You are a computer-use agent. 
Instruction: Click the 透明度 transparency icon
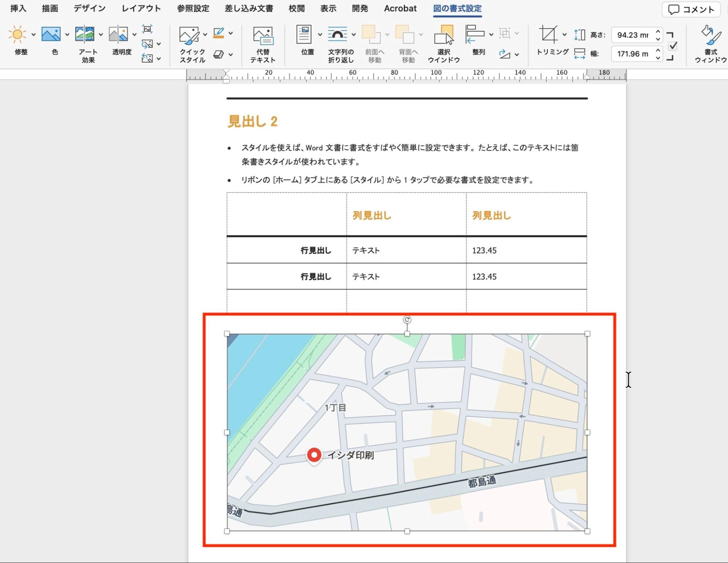coord(118,35)
